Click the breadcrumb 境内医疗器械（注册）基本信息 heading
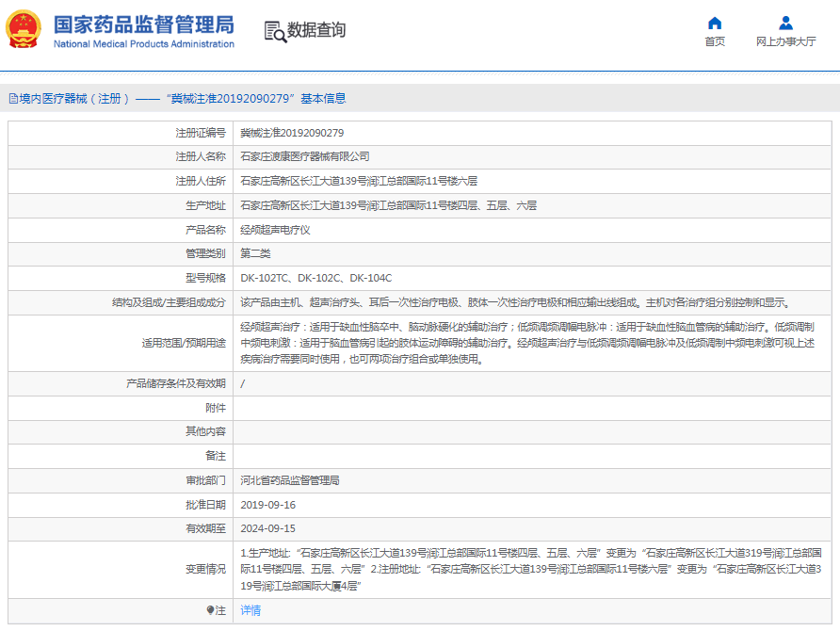 pos(183,99)
